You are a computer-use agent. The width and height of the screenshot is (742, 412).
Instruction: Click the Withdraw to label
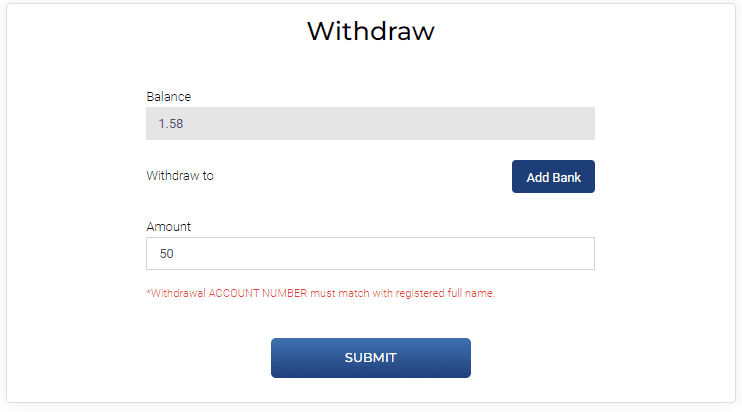(180, 175)
